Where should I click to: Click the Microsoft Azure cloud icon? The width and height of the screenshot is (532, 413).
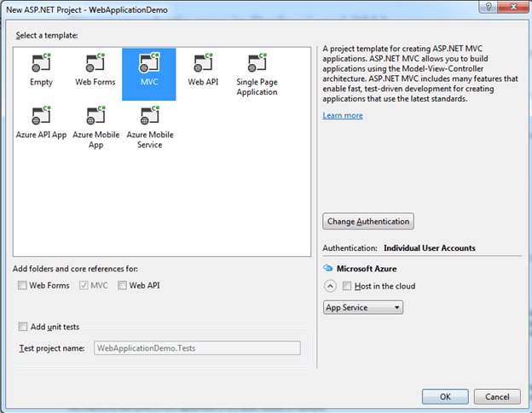tap(327, 268)
